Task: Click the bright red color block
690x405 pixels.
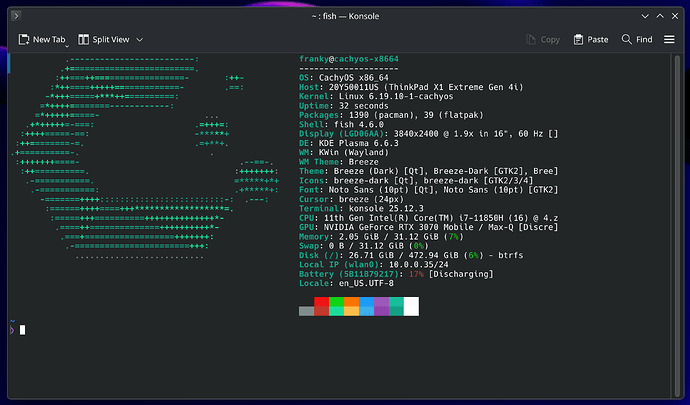Action: tap(321, 302)
